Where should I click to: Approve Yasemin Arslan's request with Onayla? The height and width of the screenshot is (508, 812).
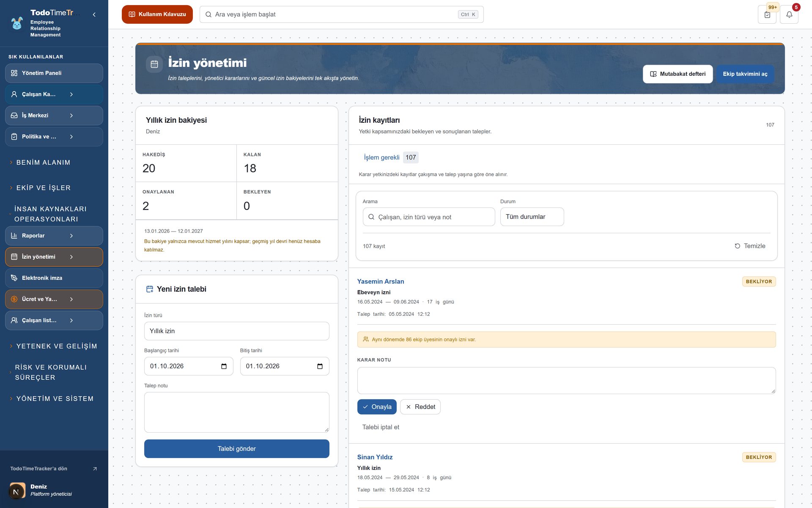(377, 407)
